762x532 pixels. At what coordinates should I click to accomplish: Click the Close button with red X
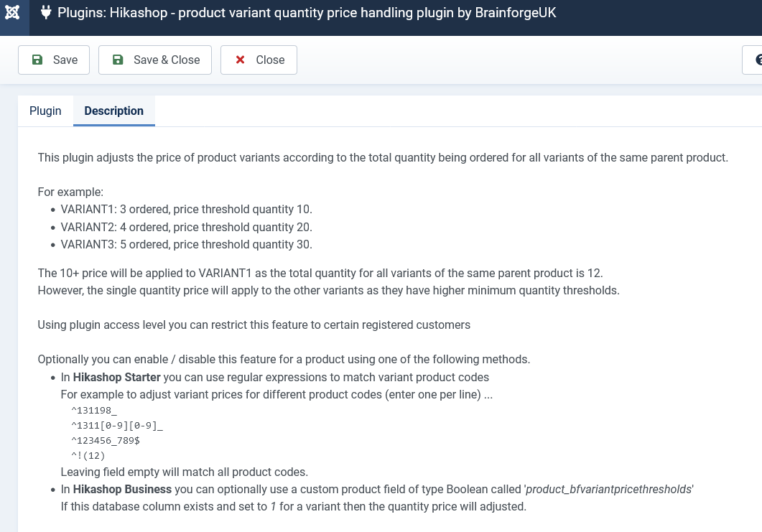[x=259, y=60]
